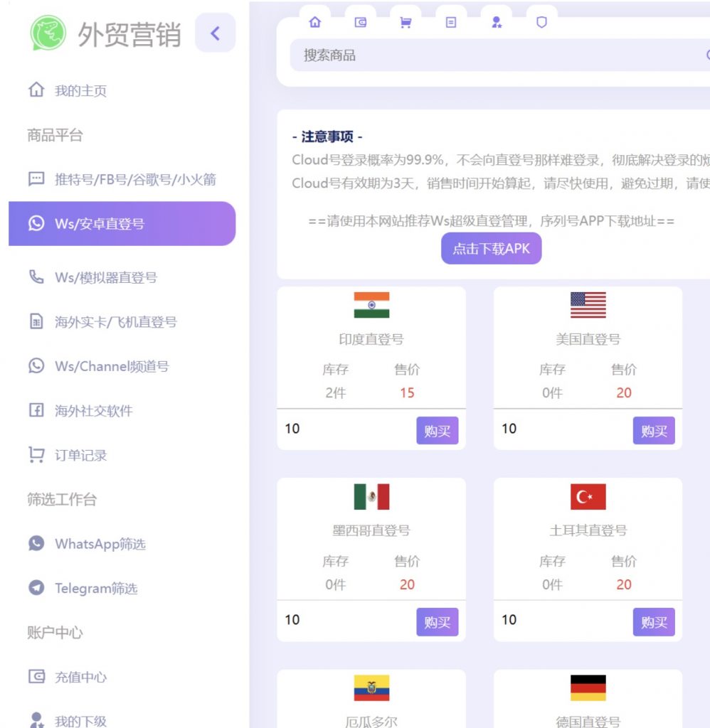The image size is (710, 728).
Task: Click the 商品平台 section header
Action: coord(55,135)
